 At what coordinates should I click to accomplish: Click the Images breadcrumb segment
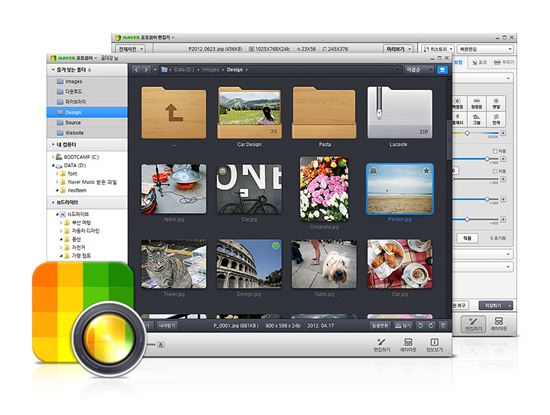[210, 69]
